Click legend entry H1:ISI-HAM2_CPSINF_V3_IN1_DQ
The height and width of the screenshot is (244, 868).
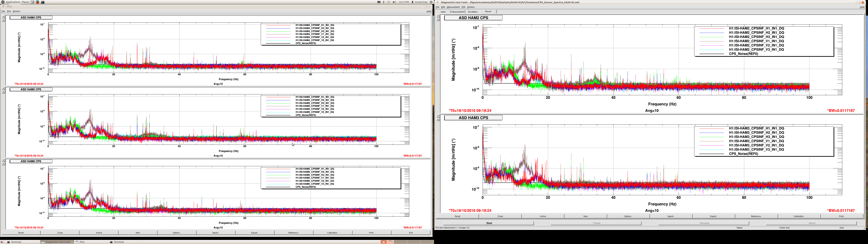click(756, 49)
